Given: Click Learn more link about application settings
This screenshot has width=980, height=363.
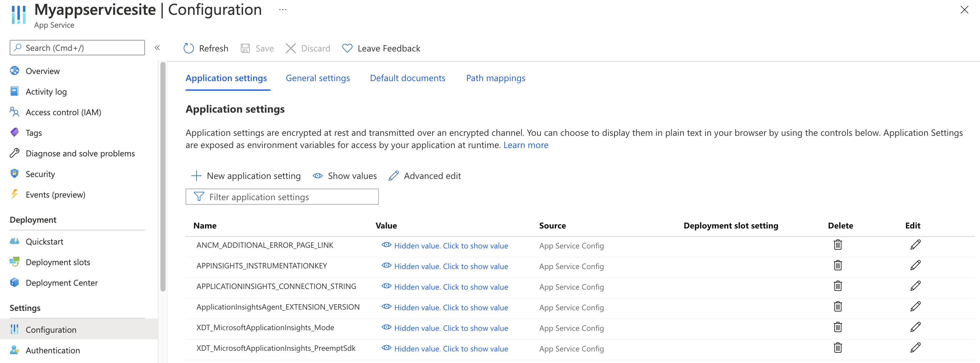Looking at the screenshot, I should tap(526, 144).
